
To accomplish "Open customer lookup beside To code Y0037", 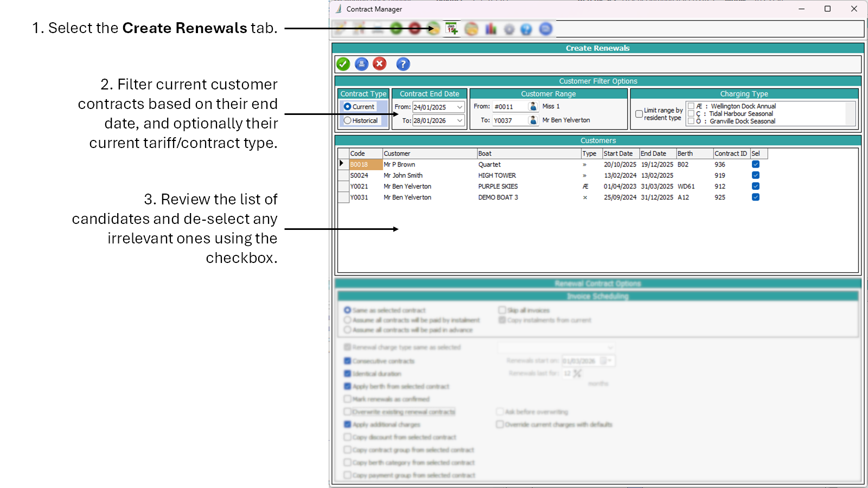I will click(533, 120).
